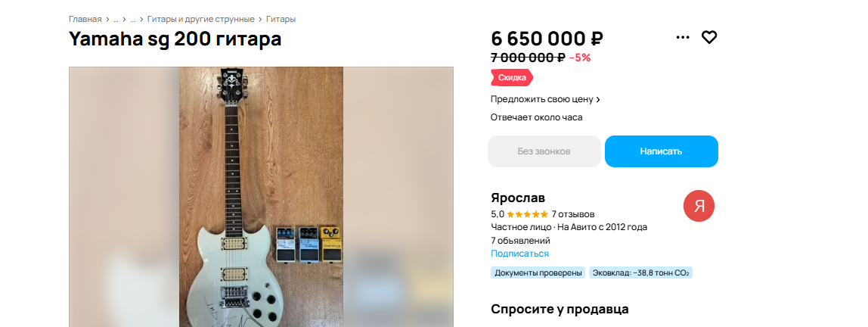Open the Гитары breadcrumb category
Screen dimensions: 868x327
(x=281, y=19)
